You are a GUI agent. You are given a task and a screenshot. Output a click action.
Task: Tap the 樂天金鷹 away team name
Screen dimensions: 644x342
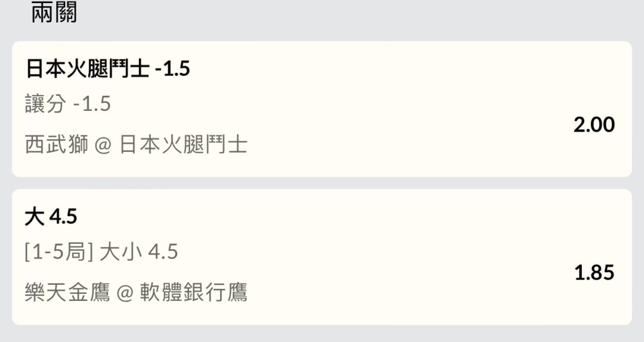67,293
